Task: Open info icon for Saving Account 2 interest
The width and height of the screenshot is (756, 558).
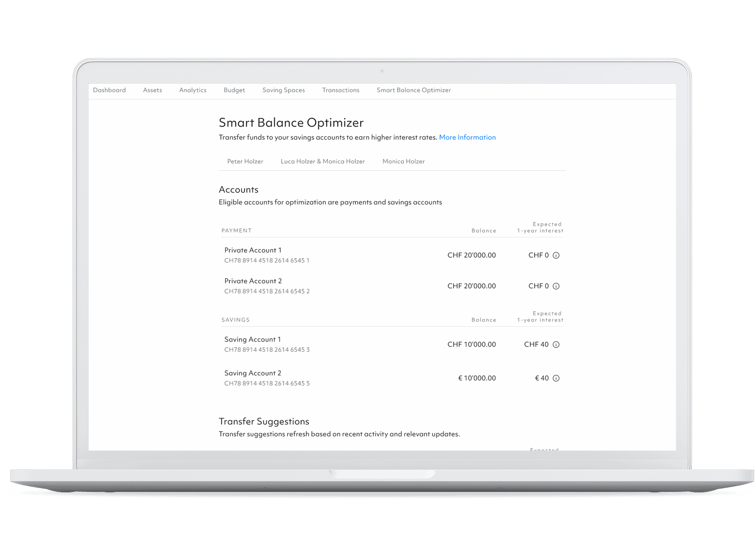Action: 556,378
